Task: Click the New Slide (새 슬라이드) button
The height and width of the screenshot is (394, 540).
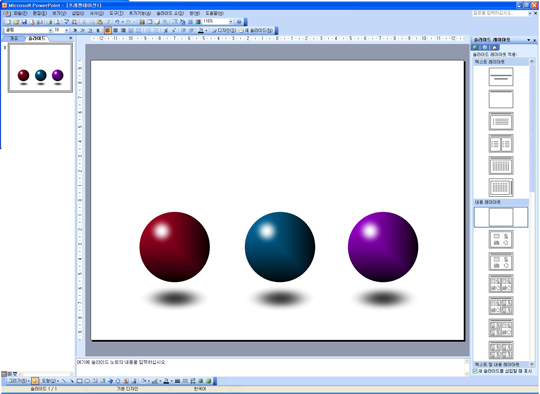Action: [x=256, y=30]
